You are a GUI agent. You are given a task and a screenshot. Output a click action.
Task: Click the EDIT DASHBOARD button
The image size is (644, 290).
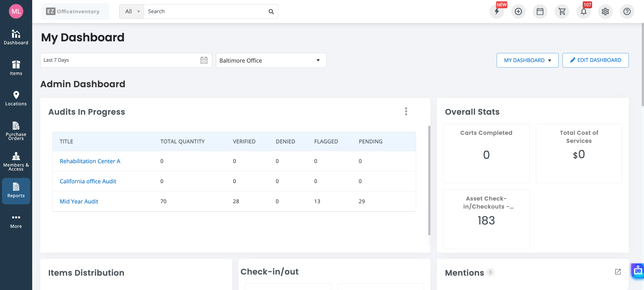tap(595, 60)
